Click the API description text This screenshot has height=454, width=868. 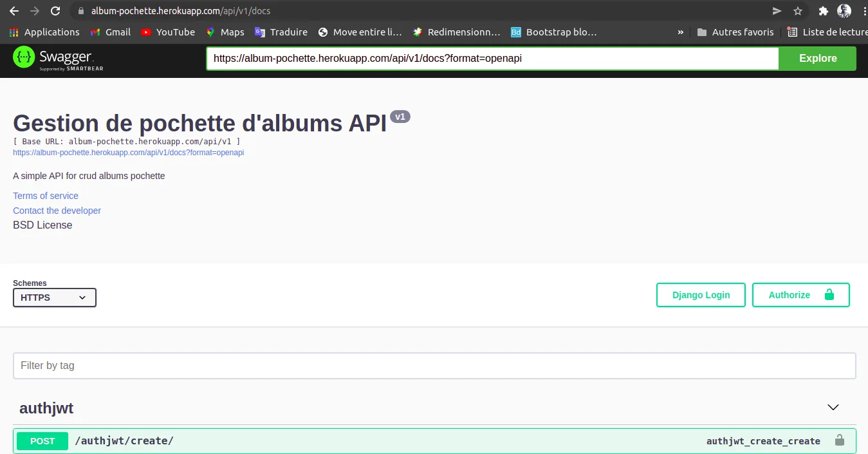(x=89, y=176)
